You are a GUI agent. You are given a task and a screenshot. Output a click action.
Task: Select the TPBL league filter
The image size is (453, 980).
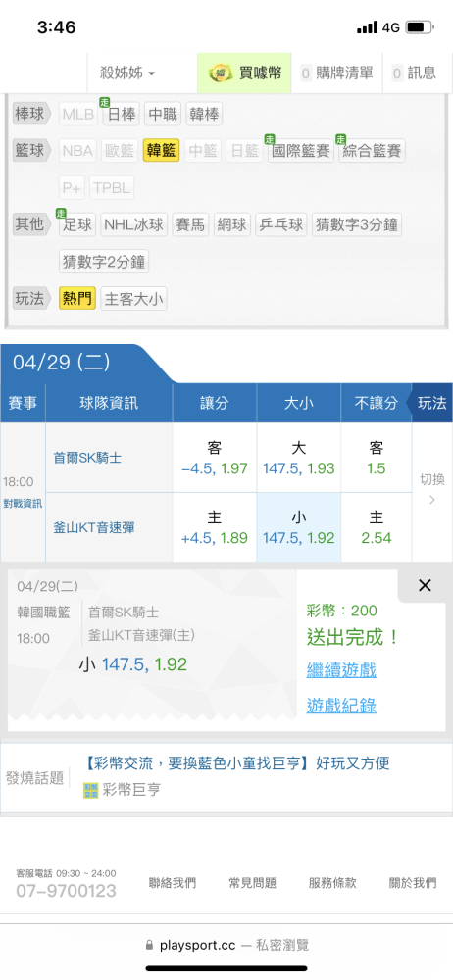click(112, 187)
